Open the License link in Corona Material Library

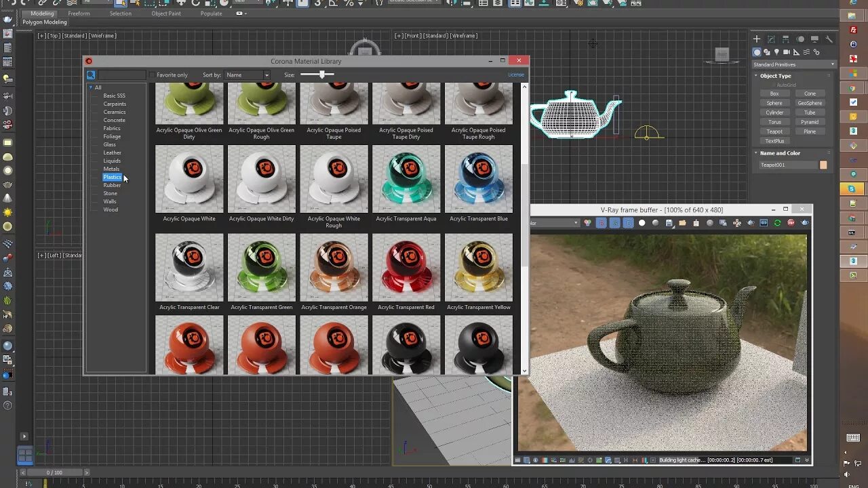[x=516, y=74]
